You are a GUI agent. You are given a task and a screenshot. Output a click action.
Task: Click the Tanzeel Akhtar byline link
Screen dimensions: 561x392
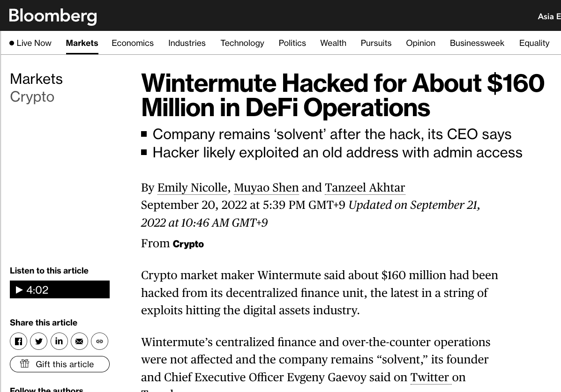coord(365,188)
